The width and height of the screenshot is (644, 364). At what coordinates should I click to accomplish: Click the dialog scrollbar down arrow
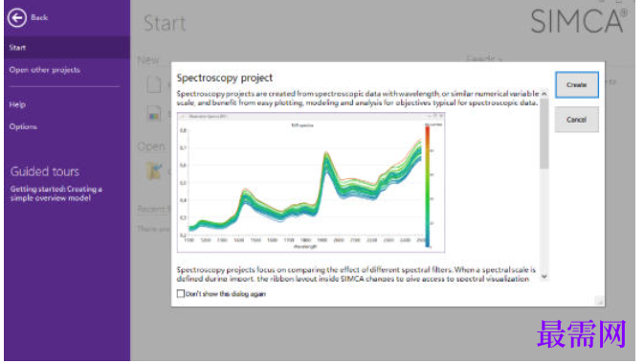point(544,277)
